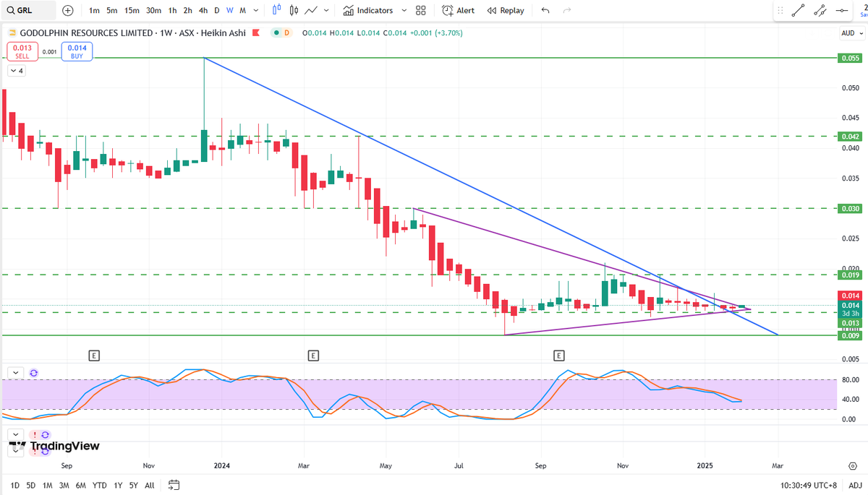Select the 2h interval
Image resolution: width=868 pixels, height=495 pixels.
[x=188, y=11]
